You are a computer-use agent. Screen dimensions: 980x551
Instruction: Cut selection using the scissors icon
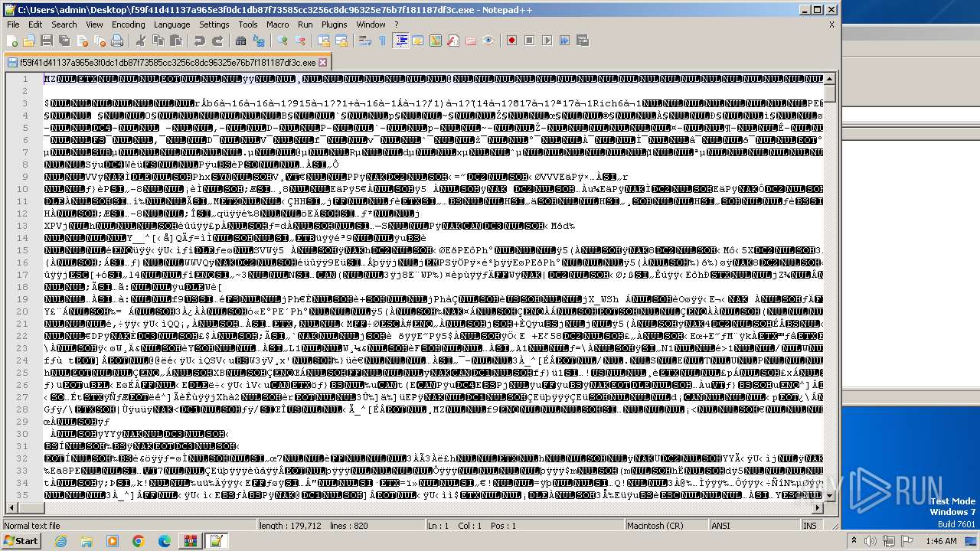tap(140, 41)
